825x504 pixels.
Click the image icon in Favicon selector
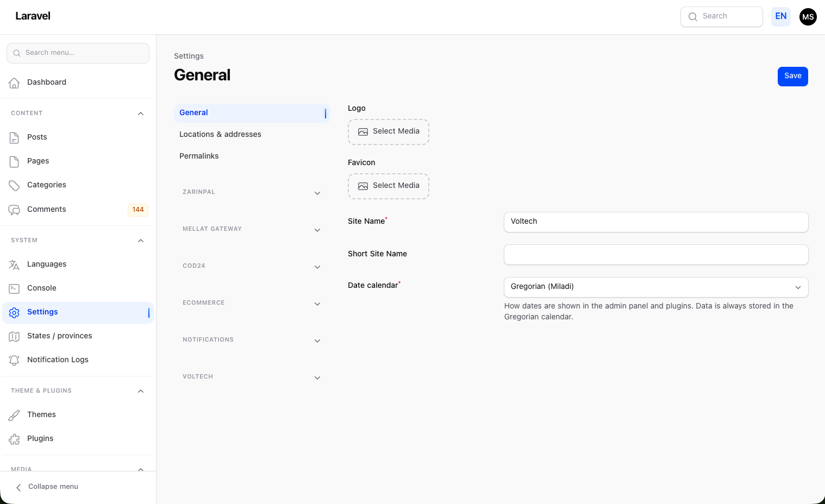pyautogui.click(x=363, y=186)
